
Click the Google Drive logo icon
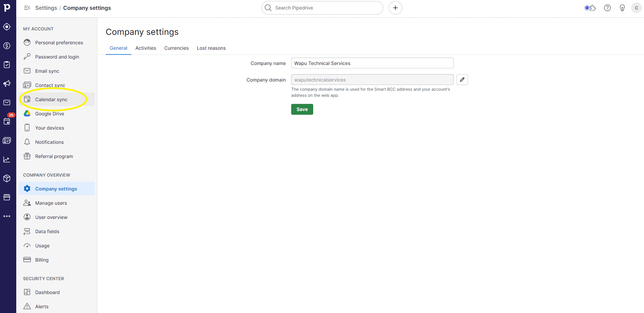pyautogui.click(x=27, y=113)
